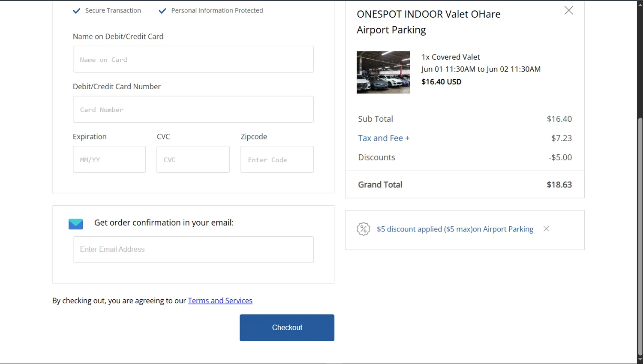Expand the Tax and Fee breakdown
Screen dimensions: 643x364
pyautogui.click(x=384, y=138)
